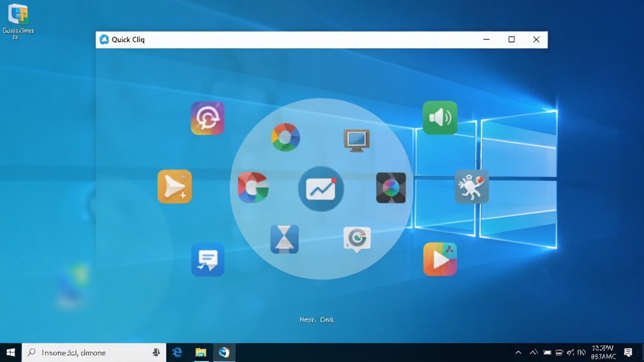Open the multicolor ring icon in circle
The image size is (644, 362).
pos(286,137)
